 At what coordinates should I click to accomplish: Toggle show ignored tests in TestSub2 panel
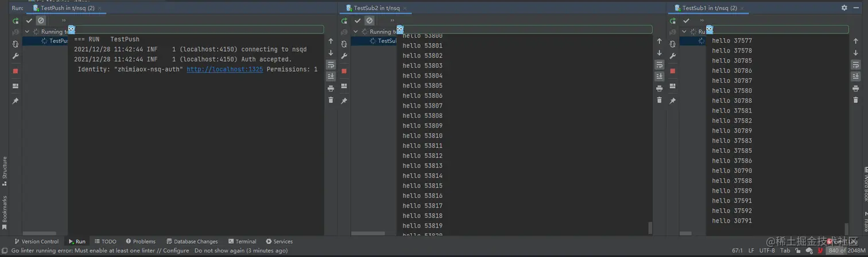pyautogui.click(x=369, y=21)
